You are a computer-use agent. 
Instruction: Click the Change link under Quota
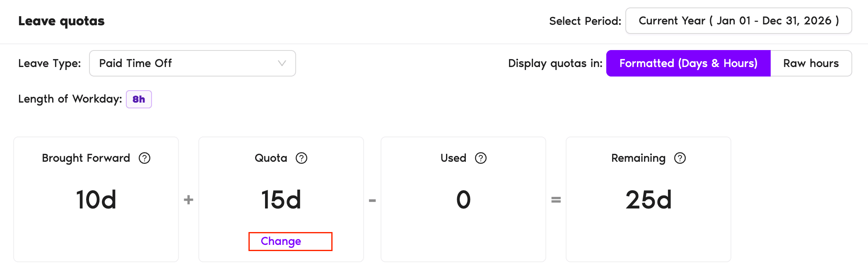click(281, 241)
